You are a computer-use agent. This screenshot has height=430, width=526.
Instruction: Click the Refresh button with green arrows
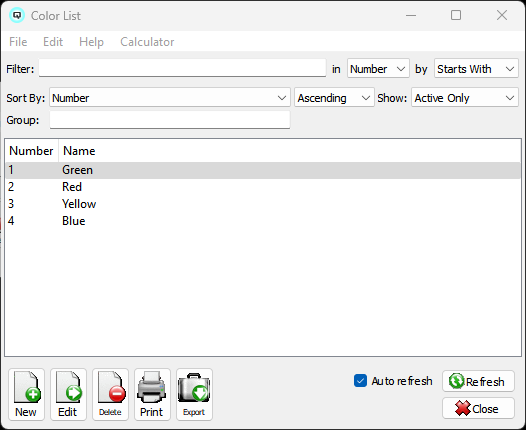tap(478, 381)
